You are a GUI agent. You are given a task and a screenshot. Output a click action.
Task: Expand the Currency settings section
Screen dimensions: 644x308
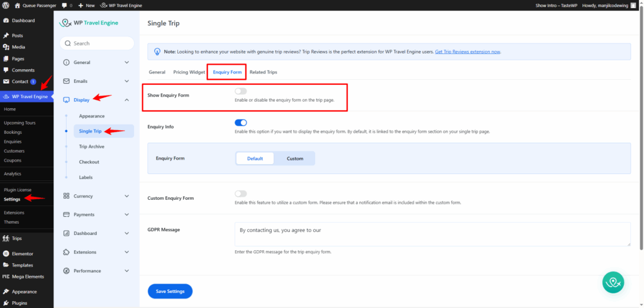pos(96,196)
